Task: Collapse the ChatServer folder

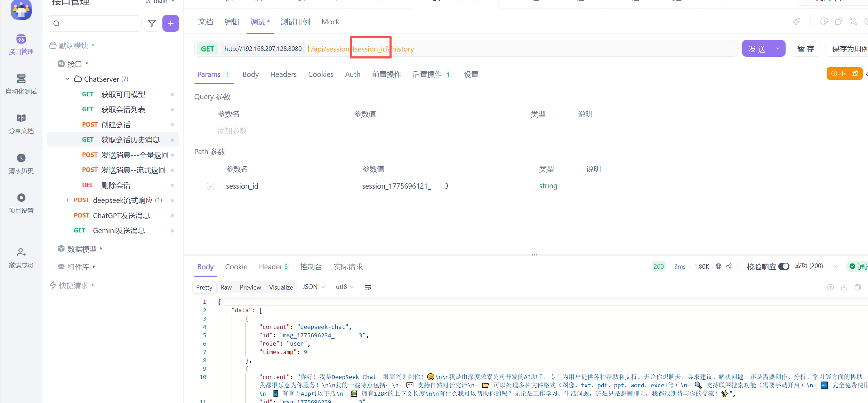Action: (68, 79)
